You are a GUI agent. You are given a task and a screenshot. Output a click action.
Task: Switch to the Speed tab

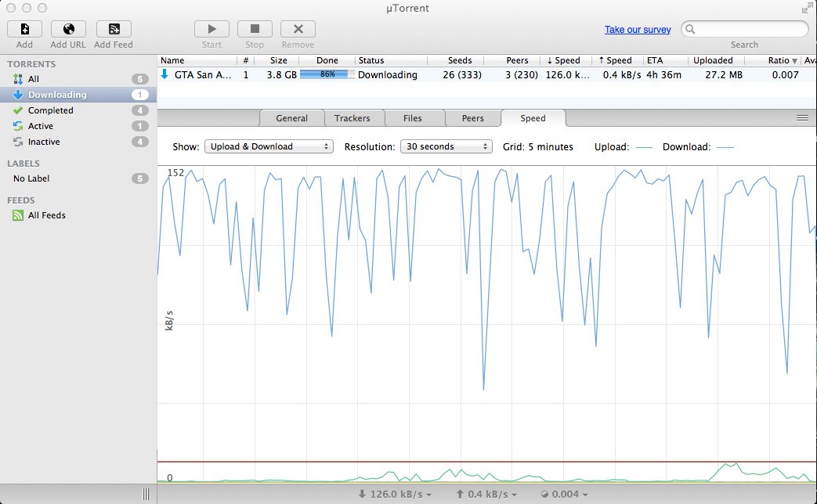click(533, 118)
